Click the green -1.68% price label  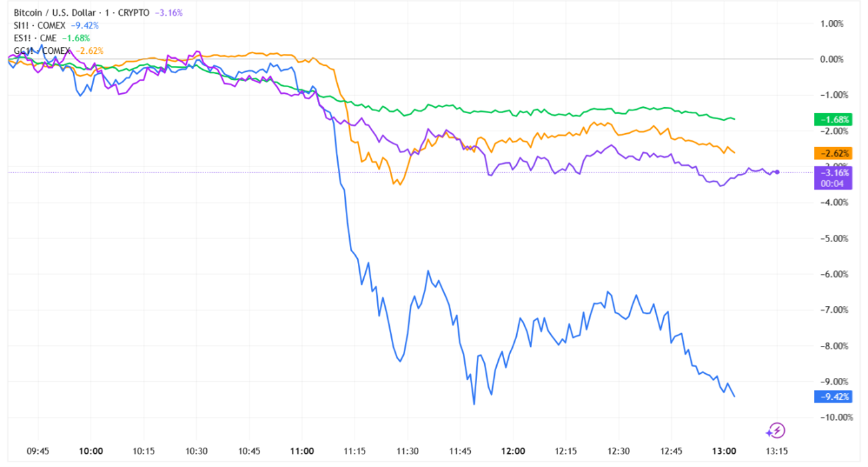831,120
